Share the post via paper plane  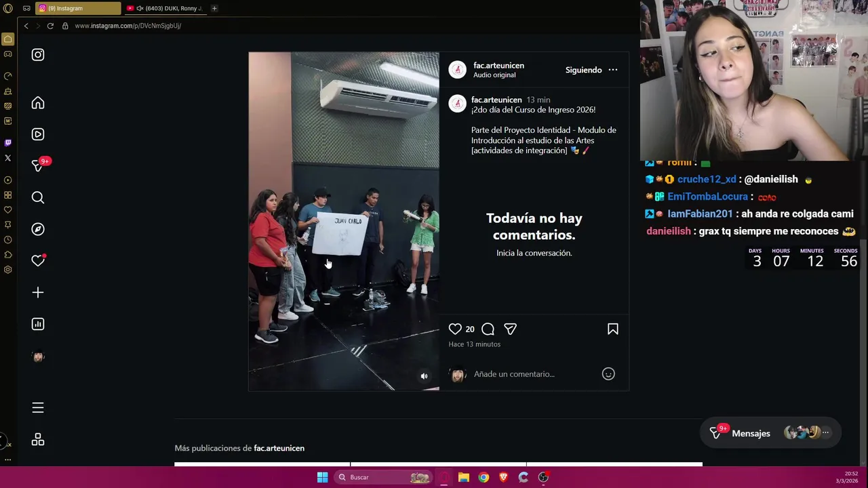coord(510,329)
